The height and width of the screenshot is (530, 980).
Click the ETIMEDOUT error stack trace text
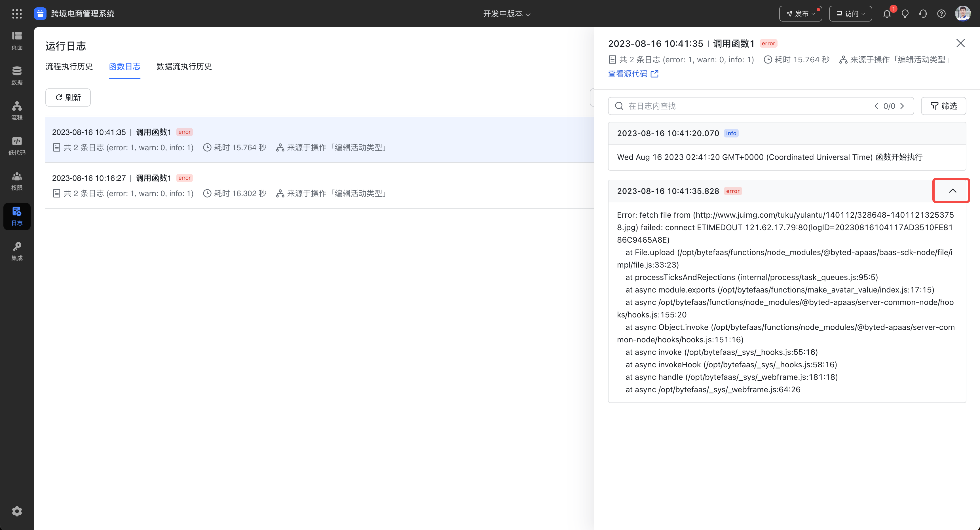pos(786,302)
